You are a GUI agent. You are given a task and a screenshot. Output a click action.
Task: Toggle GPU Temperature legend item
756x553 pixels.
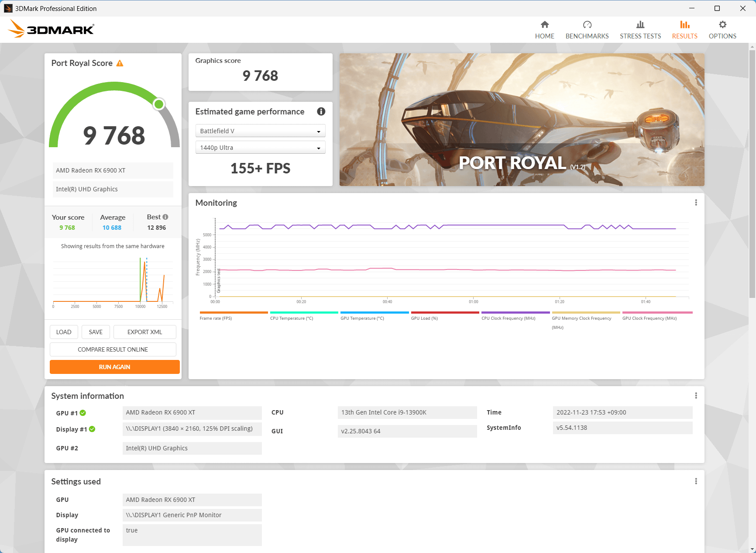375,316
